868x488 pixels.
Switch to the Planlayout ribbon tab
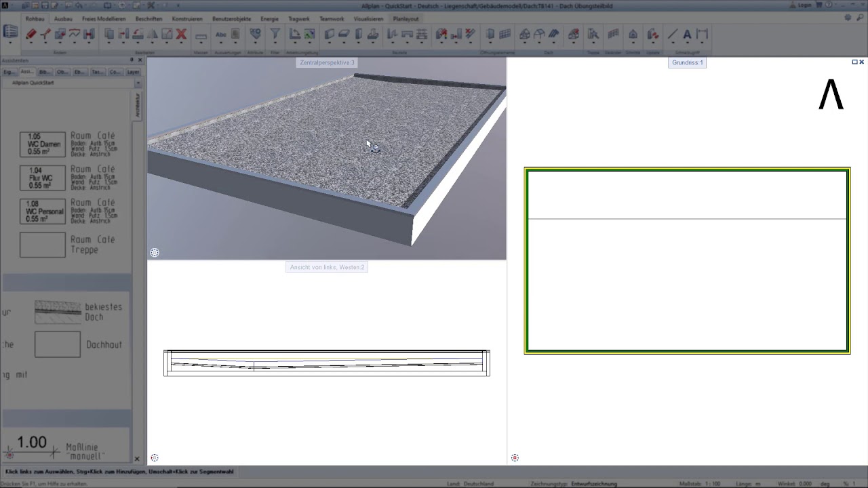[x=406, y=19]
